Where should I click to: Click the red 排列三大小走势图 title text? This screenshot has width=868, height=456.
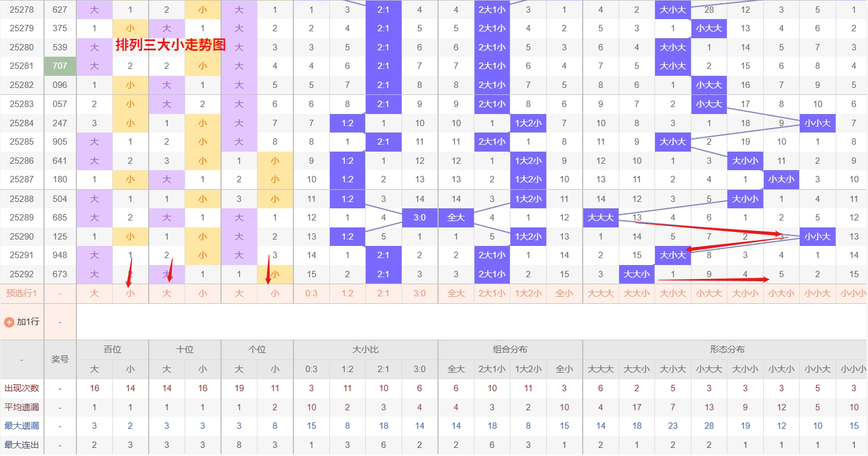click(x=171, y=46)
